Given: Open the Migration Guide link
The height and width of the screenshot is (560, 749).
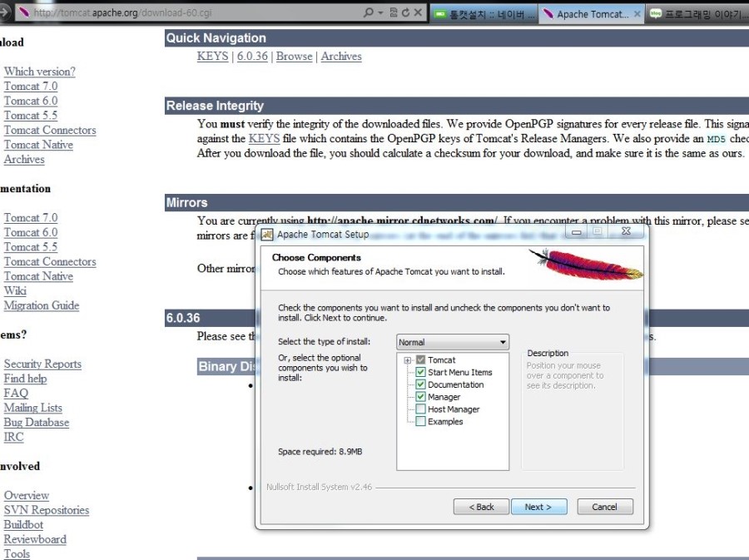Looking at the screenshot, I should pyautogui.click(x=42, y=305).
